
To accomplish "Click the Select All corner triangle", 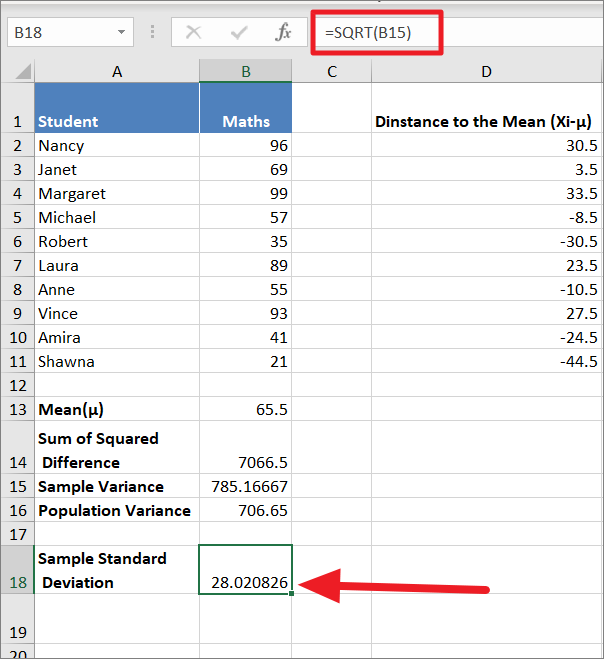I will click(x=23, y=71).
